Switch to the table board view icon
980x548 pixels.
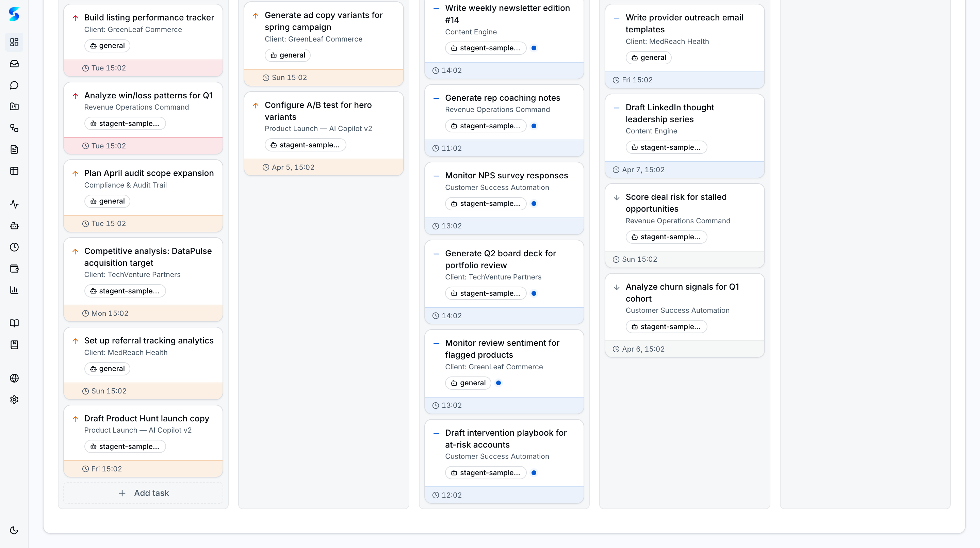click(14, 171)
